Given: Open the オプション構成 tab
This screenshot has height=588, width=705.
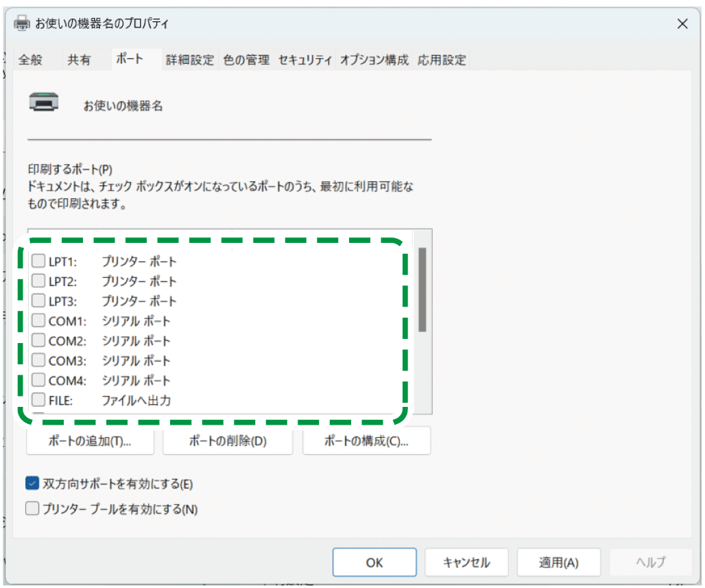Looking at the screenshot, I should [374, 60].
